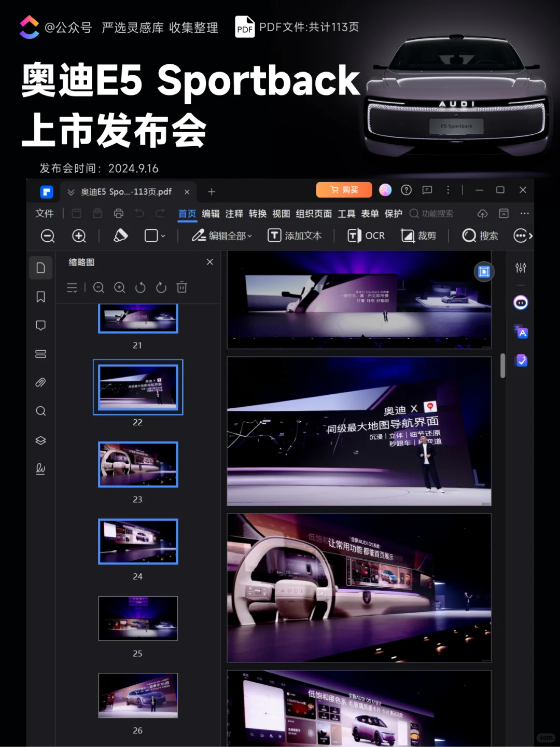The width and height of the screenshot is (560, 747).
Task: Click the 功能搜索 search field
Action: point(431,214)
